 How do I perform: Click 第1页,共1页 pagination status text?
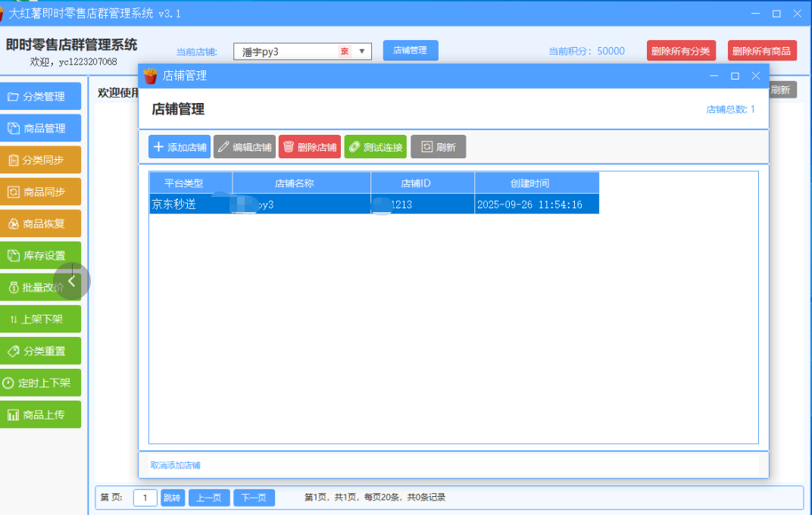(x=375, y=498)
